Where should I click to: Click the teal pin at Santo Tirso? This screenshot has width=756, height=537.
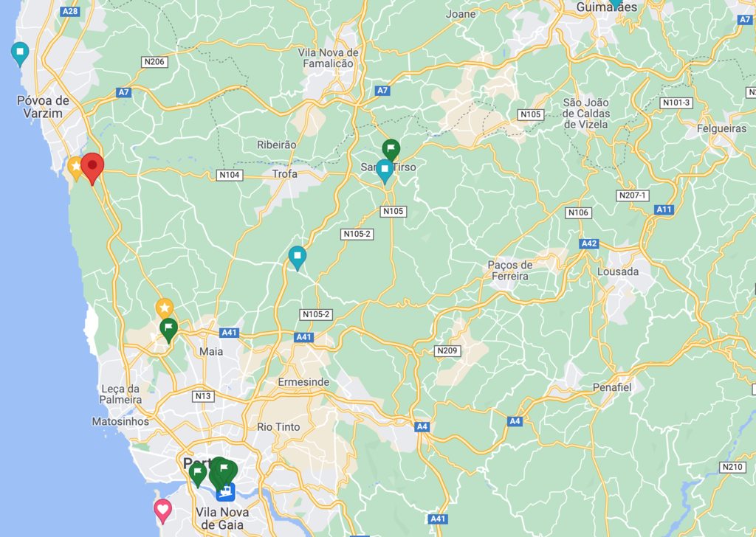384,172
